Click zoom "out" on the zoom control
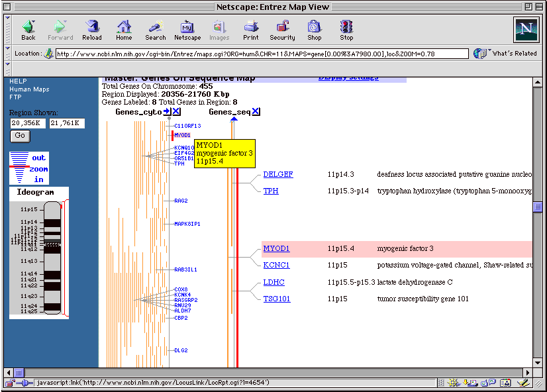Screen dimensions: 547x392 click(38, 158)
